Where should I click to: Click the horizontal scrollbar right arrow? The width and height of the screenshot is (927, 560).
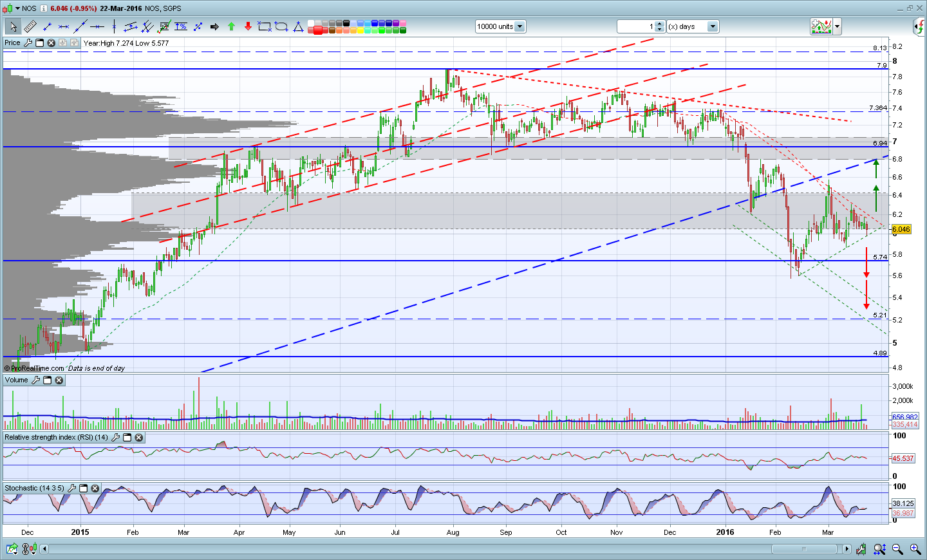[x=847, y=549]
